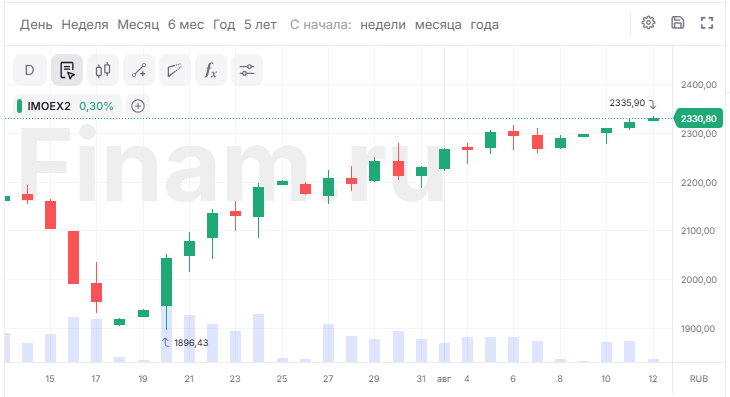
Task: Select the candlestick chart type icon
Action: (103, 70)
